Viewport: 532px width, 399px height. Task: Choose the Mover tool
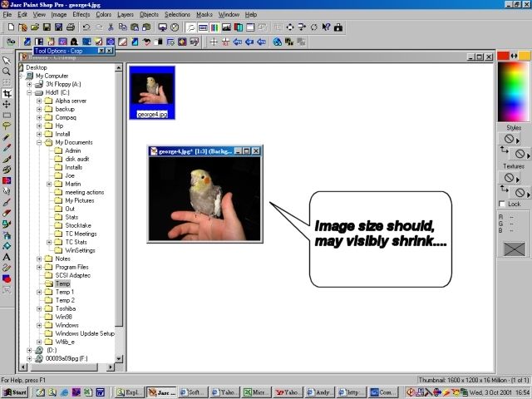(x=7, y=105)
